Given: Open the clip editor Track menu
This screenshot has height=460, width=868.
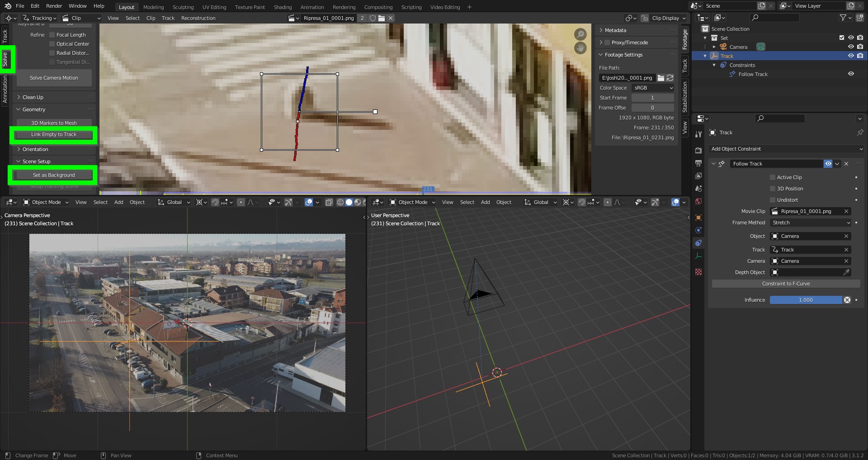Looking at the screenshot, I should 168,18.
